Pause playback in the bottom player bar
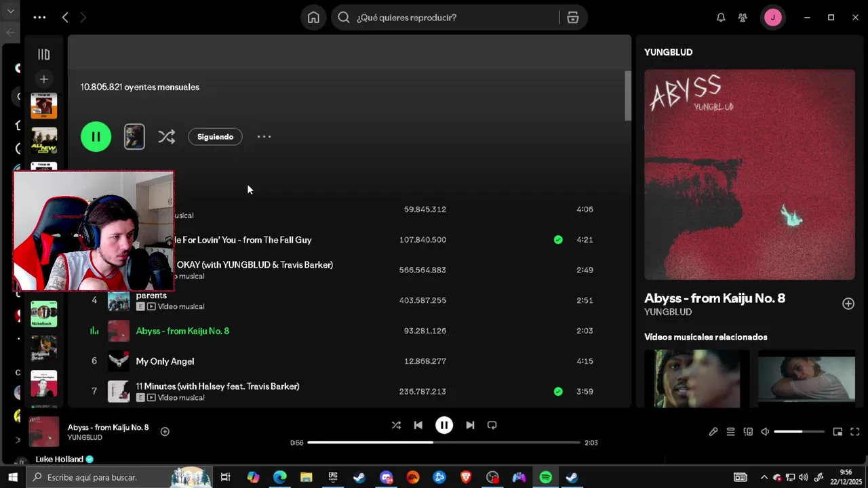This screenshot has height=488, width=868. 444,425
